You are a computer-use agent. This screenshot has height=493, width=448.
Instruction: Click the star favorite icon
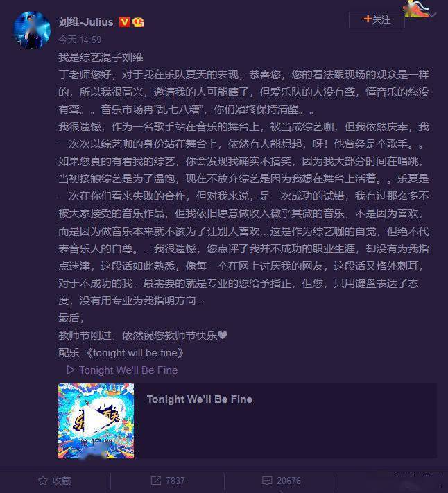tap(43, 481)
